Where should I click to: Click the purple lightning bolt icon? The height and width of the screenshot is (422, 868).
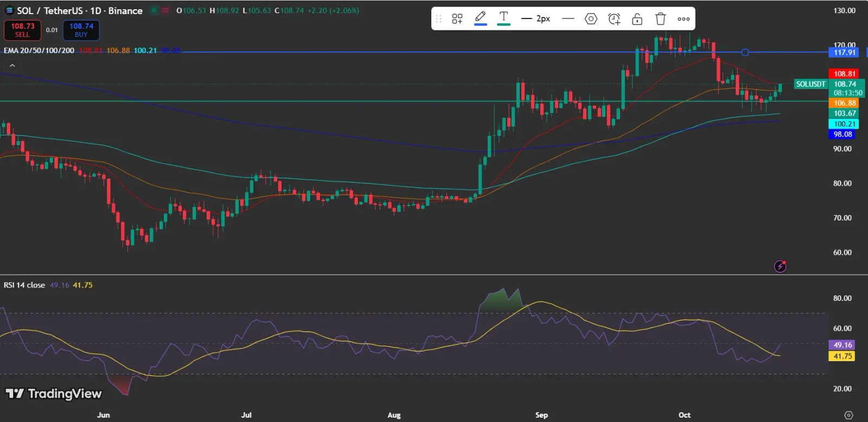(x=780, y=266)
